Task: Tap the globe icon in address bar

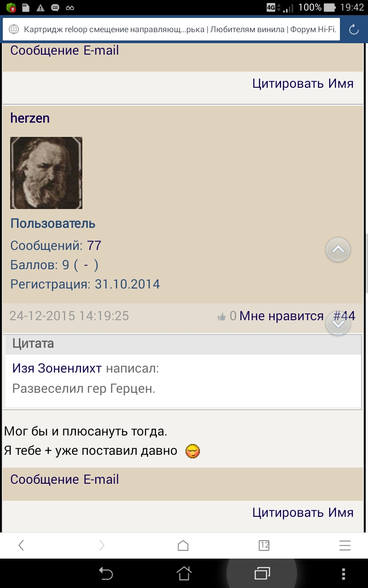Action: pos(14,30)
